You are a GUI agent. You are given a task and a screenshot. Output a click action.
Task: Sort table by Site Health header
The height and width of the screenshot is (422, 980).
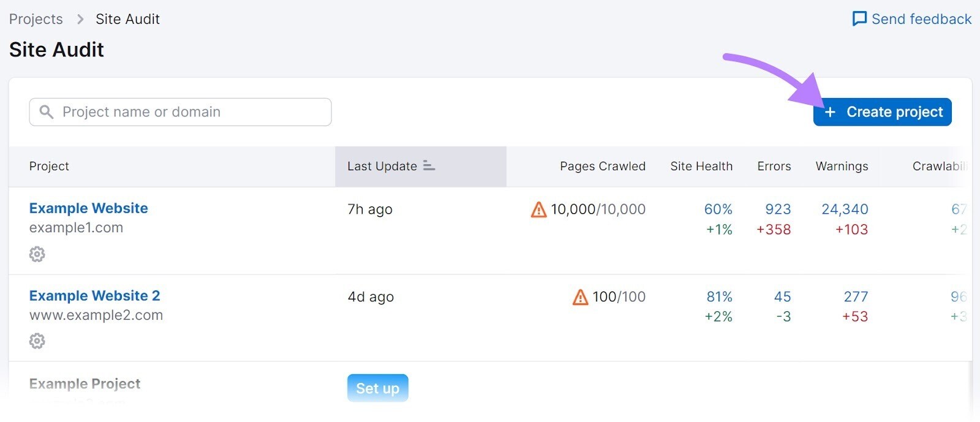pos(701,167)
